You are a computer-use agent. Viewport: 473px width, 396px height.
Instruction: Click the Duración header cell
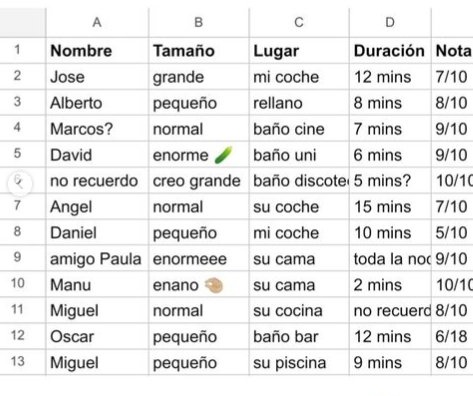point(390,51)
